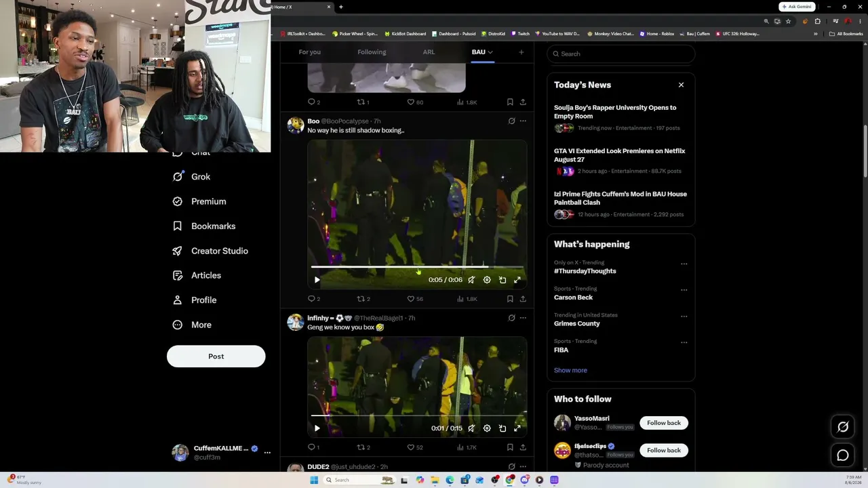This screenshot has height=488, width=868.
Task: Switch to the Following tab
Action: pyautogui.click(x=372, y=52)
